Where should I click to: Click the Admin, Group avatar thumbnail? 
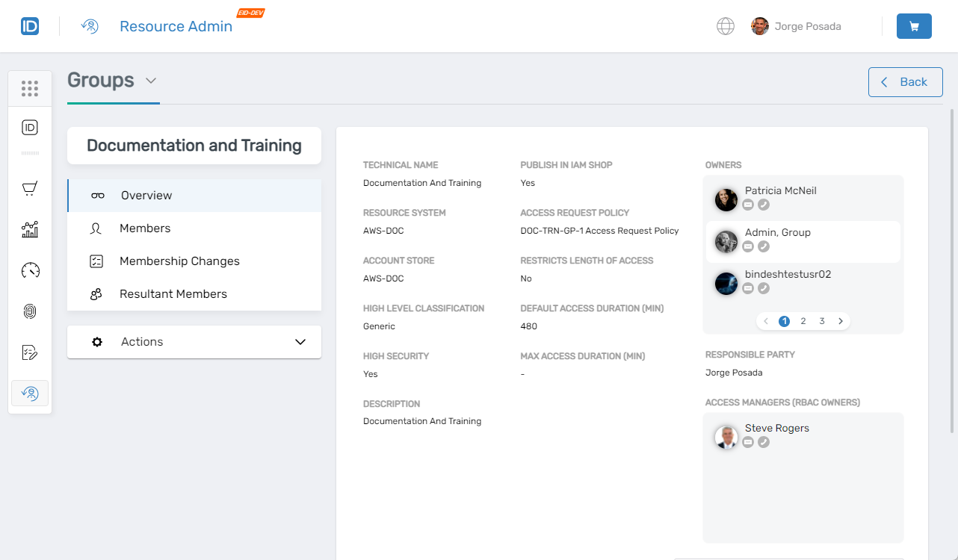pyautogui.click(x=726, y=242)
